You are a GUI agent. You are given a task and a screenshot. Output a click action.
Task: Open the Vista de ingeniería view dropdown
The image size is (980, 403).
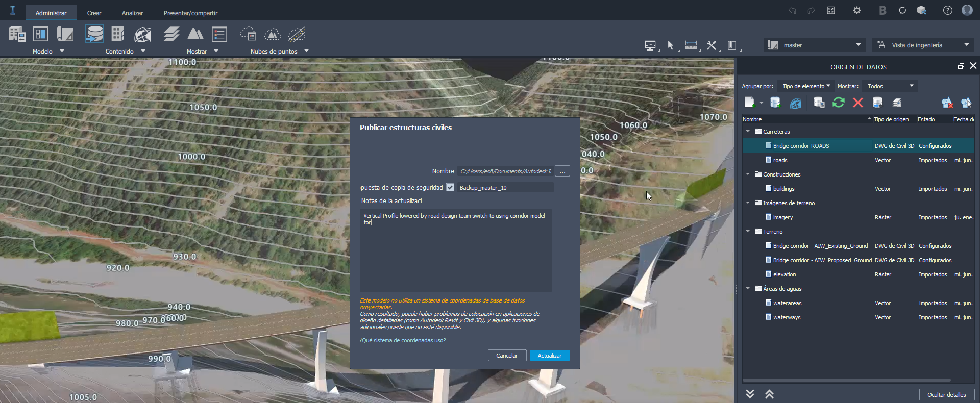(x=922, y=45)
